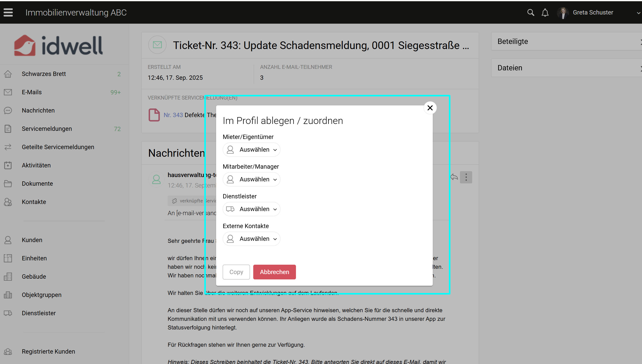
Task: Open the hamburger navigation menu
Action: (8, 12)
